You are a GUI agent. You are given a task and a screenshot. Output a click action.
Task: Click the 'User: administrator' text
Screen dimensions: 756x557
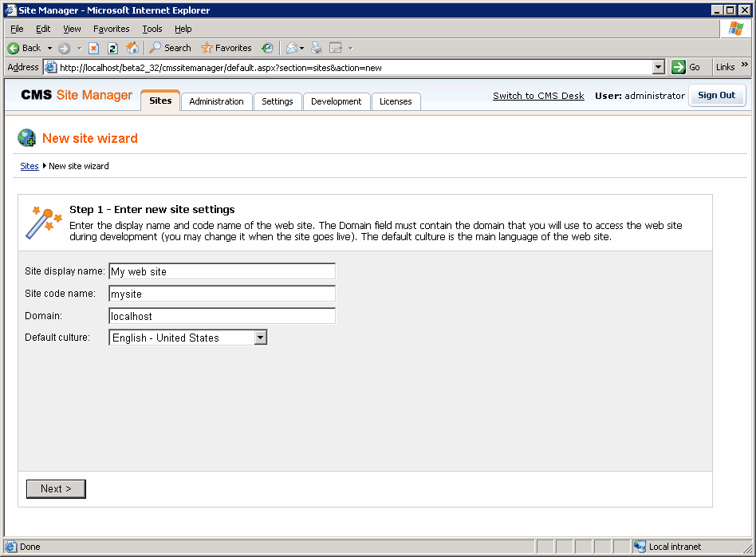[x=640, y=96]
